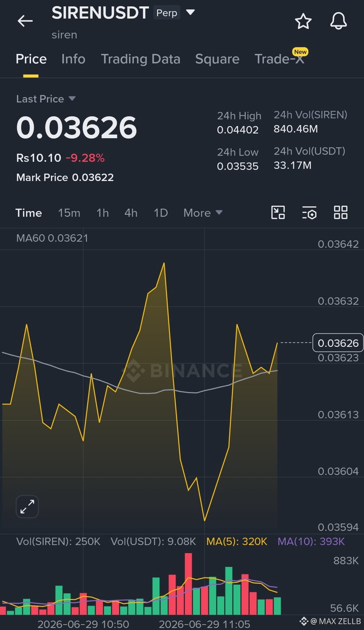Open the Trading Data tab
Image resolution: width=364 pixels, height=630 pixels.
click(141, 59)
